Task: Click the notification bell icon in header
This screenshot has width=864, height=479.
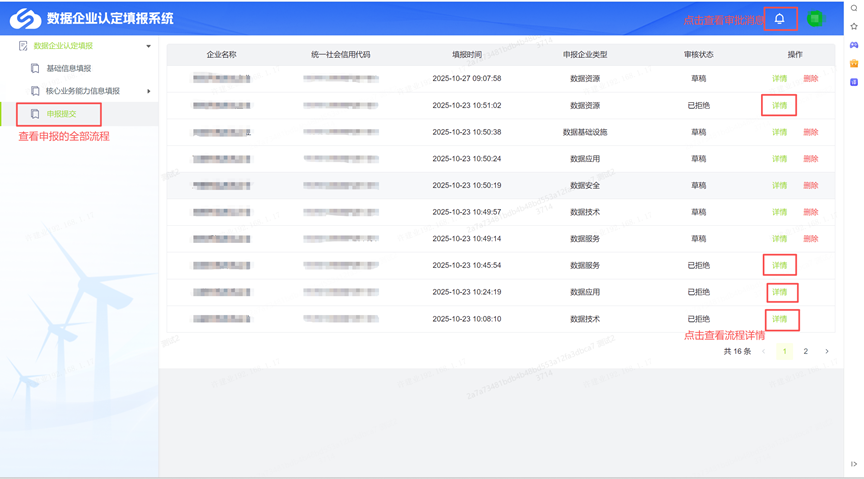Action: pos(780,19)
